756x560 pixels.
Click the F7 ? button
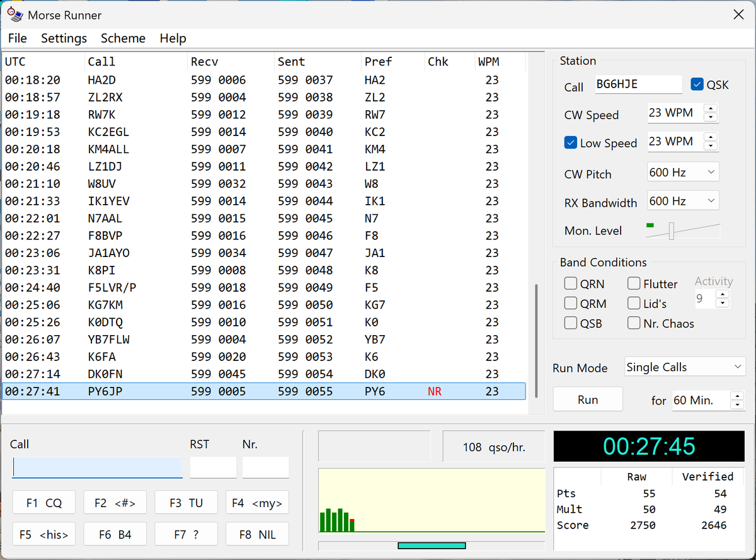click(x=186, y=534)
